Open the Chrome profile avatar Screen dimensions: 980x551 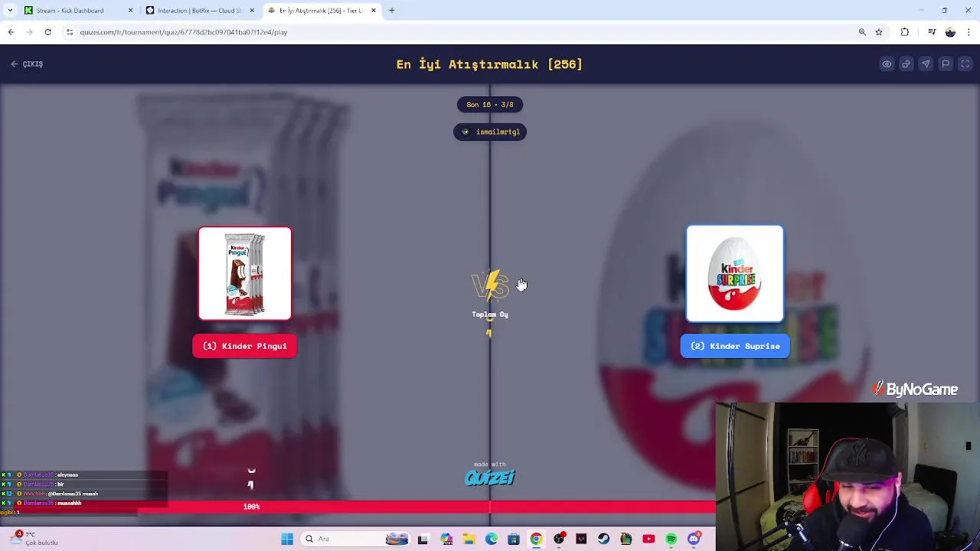(x=950, y=32)
